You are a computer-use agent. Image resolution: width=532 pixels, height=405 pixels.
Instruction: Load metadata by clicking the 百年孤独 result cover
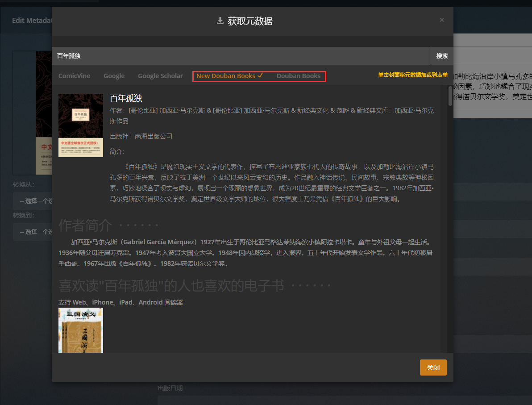click(81, 125)
